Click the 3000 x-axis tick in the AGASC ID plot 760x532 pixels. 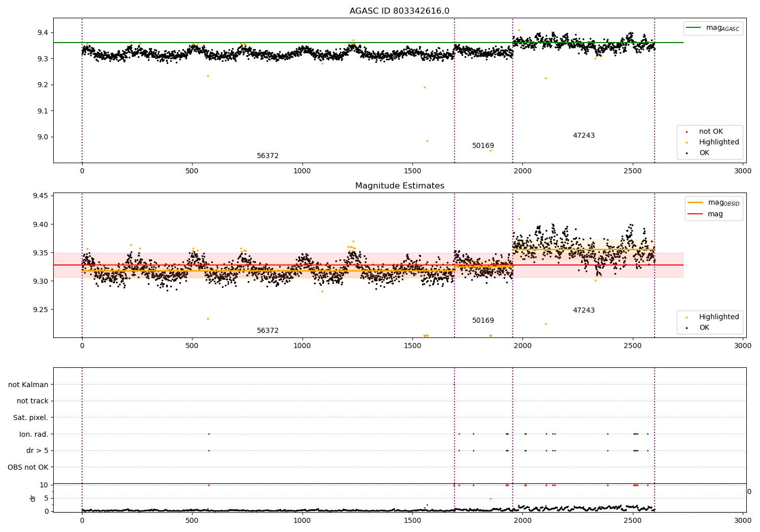point(743,171)
